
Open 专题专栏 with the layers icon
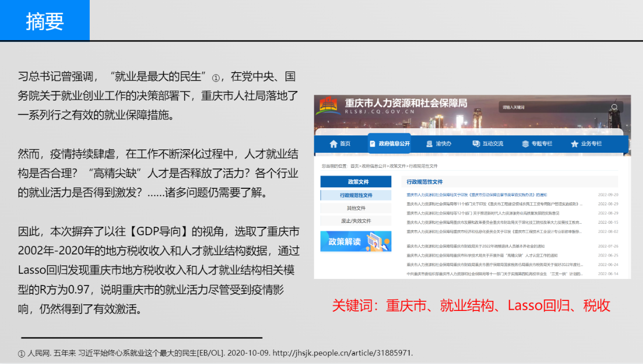click(537, 144)
